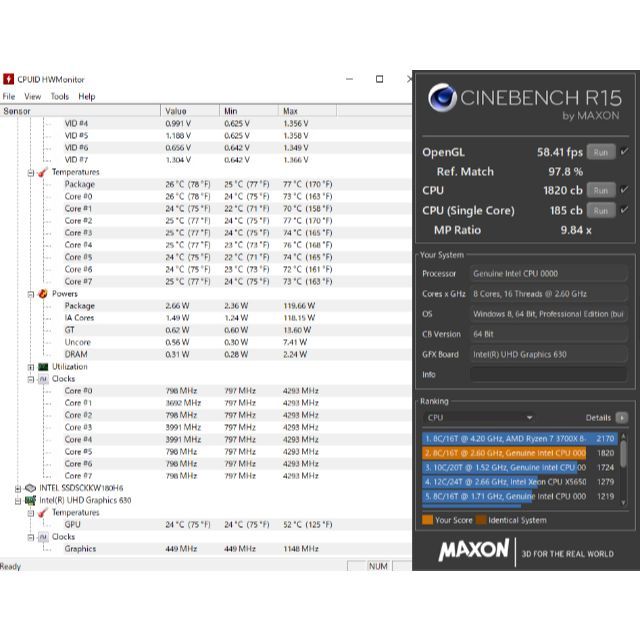Viewport: 640px width, 640px height.
Task: Open the Tools menu
Action: [60, 96]
